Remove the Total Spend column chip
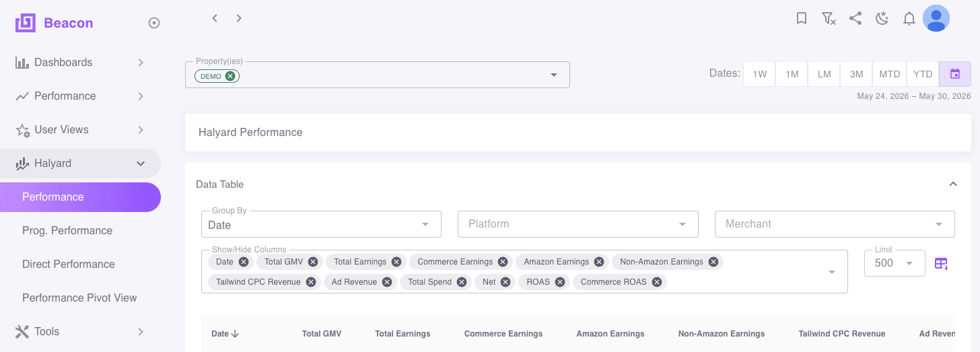Viewport: 980px width, 352px height. 462,282
